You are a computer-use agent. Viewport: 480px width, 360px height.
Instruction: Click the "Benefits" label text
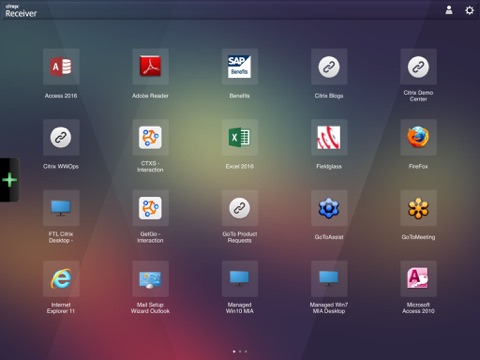[x=240, y=96]
